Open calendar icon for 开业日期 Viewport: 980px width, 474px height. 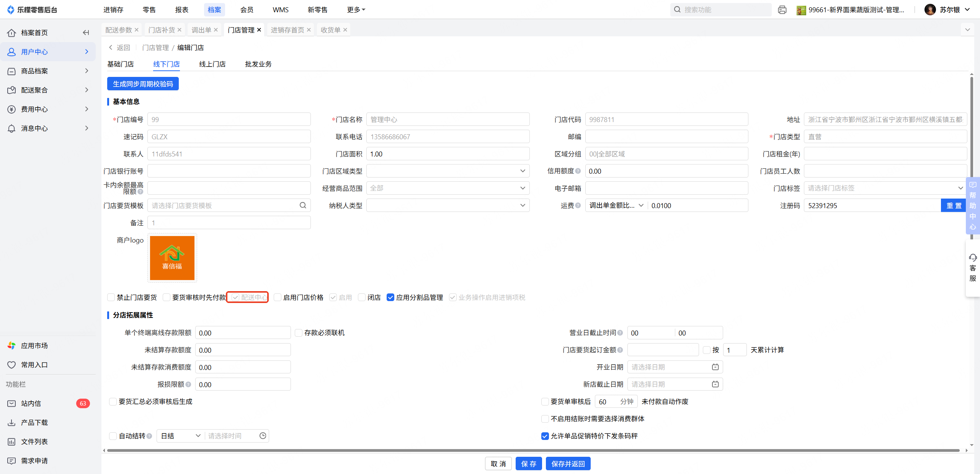pyautogui.click(x=715, y=367)
